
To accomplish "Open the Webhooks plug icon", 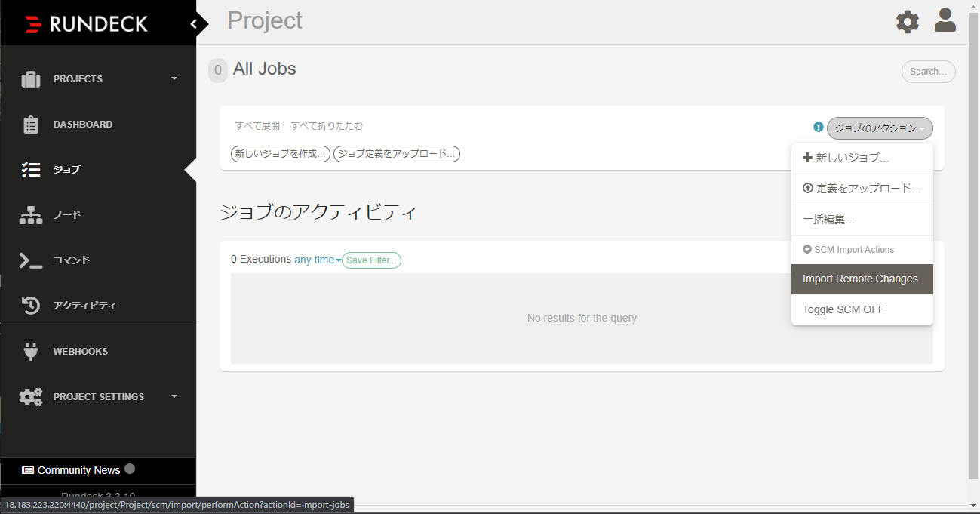I will (31, 351).
